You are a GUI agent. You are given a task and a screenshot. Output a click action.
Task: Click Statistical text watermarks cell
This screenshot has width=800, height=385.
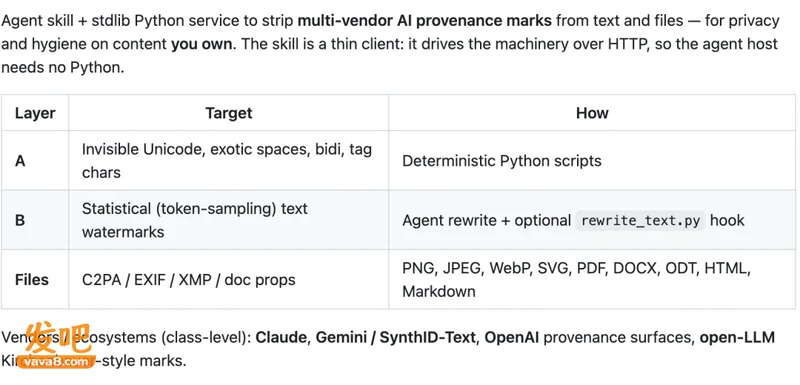229,220
